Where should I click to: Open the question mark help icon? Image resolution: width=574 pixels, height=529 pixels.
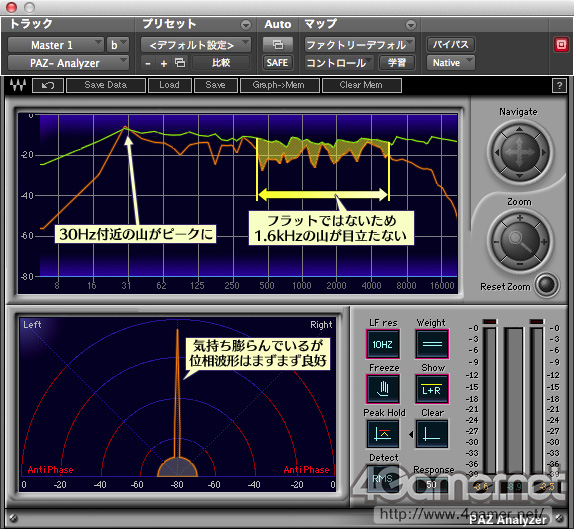click(559, 86)
